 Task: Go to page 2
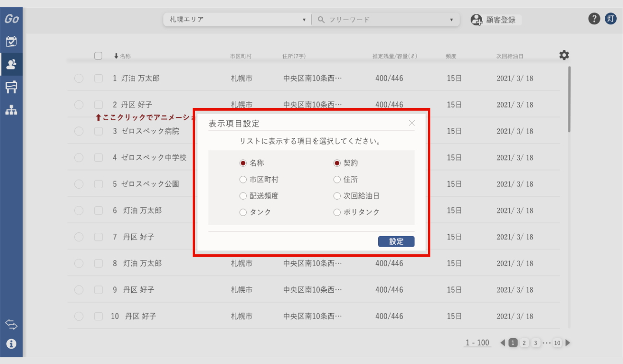click(x=524, y=343)
